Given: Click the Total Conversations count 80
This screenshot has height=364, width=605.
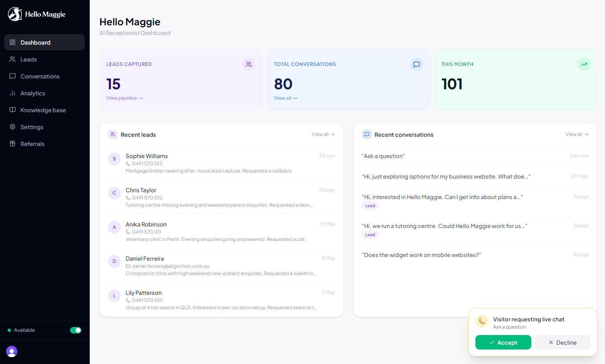Looking at the screenshot, I should coord(283,84).
